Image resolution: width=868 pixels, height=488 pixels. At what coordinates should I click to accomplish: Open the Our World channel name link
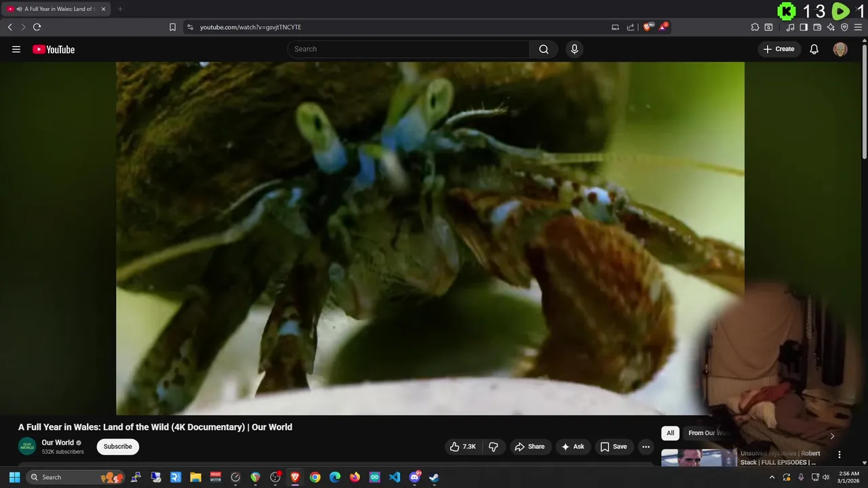tap(58, 443)
